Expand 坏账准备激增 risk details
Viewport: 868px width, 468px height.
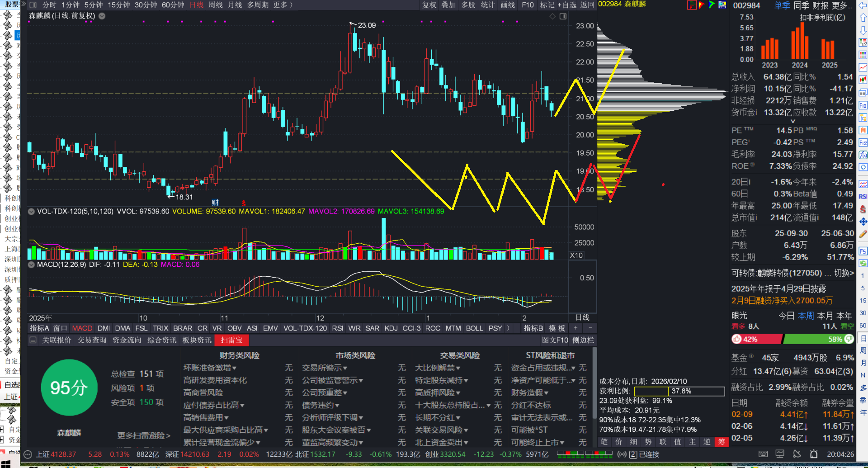210,368
